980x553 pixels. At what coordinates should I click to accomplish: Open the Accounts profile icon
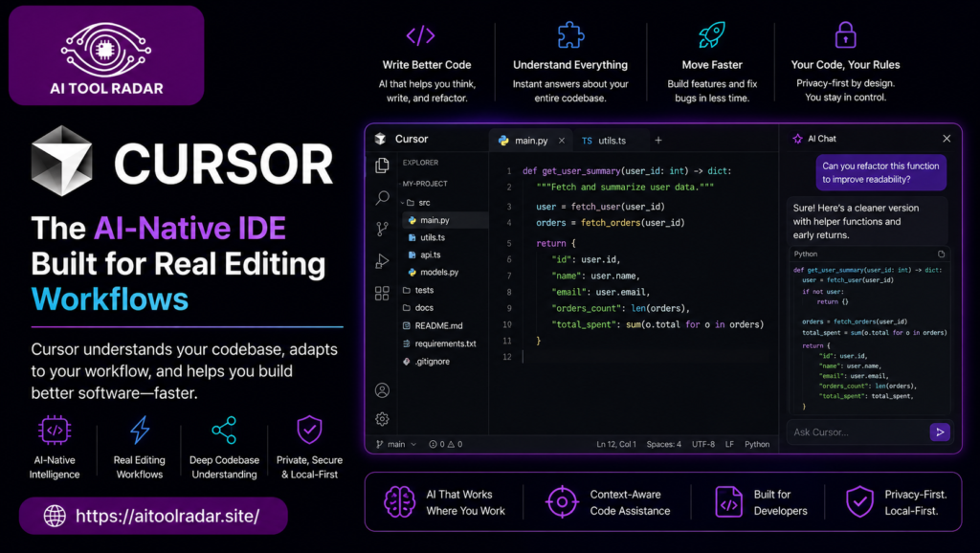(x=382, y=390)
